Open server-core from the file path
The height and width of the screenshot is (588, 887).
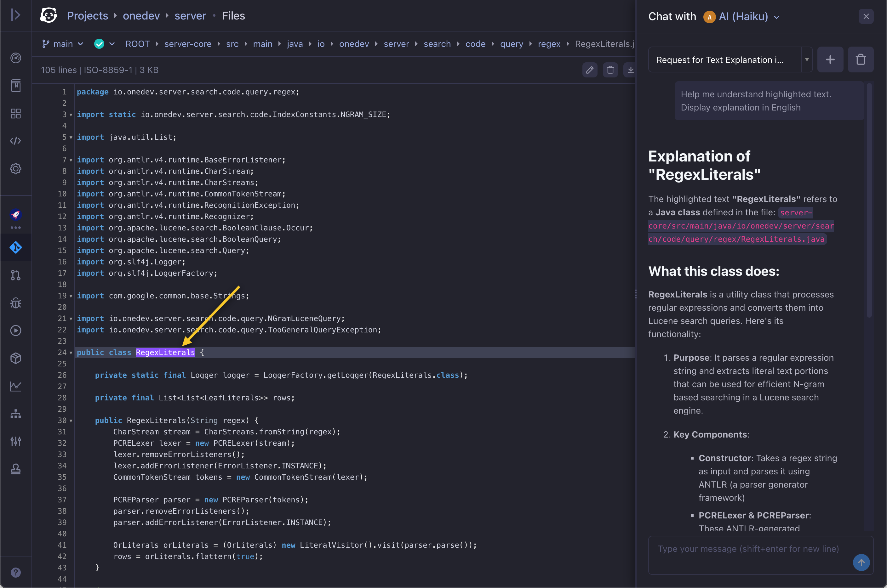(x=188, y=43)
